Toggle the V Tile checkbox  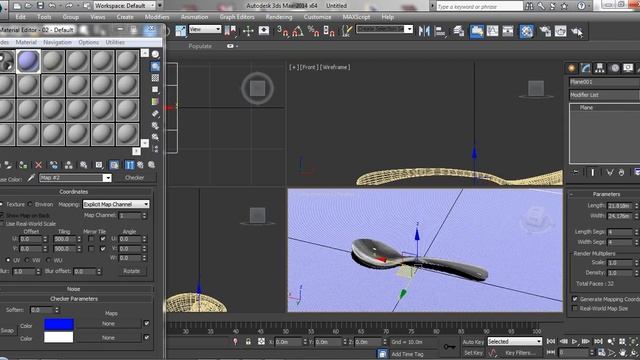pos(103,249)
